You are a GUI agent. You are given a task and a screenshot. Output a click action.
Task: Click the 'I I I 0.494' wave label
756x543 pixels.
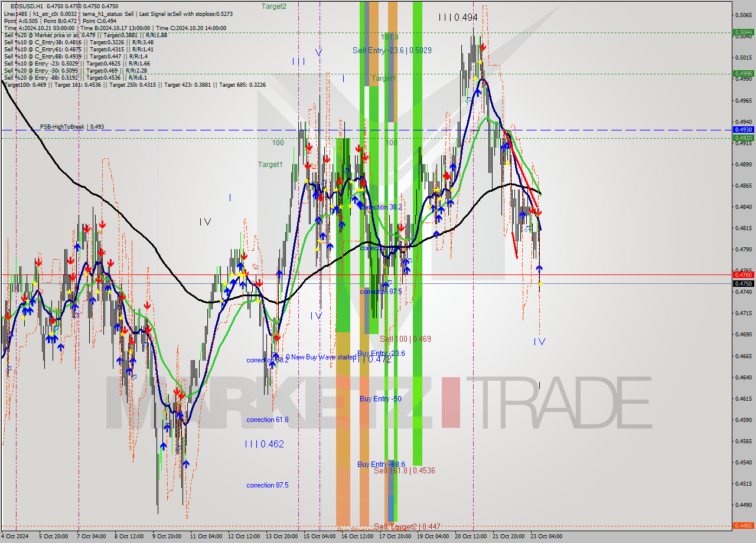coord(458,18)
